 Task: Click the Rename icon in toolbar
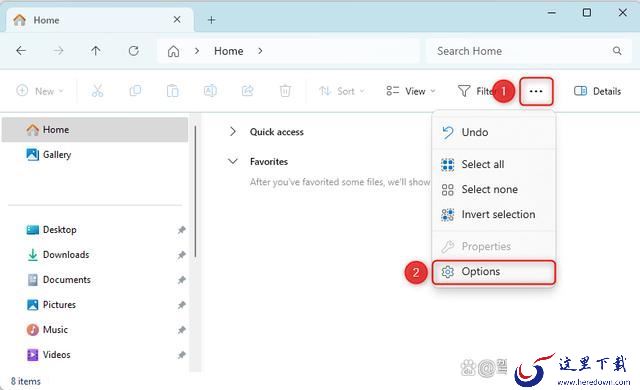[x=210, y=91]
